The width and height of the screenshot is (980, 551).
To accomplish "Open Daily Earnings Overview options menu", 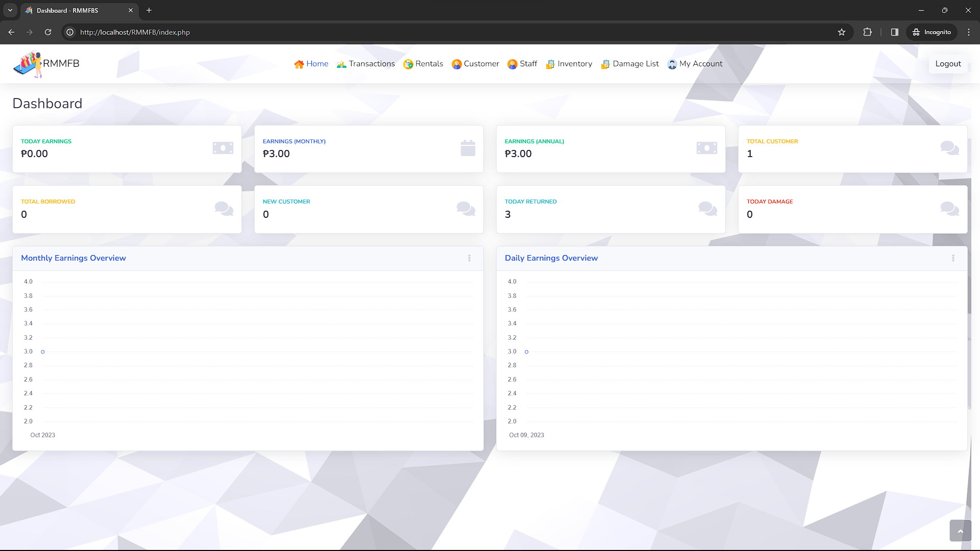I will pos(953,258).
